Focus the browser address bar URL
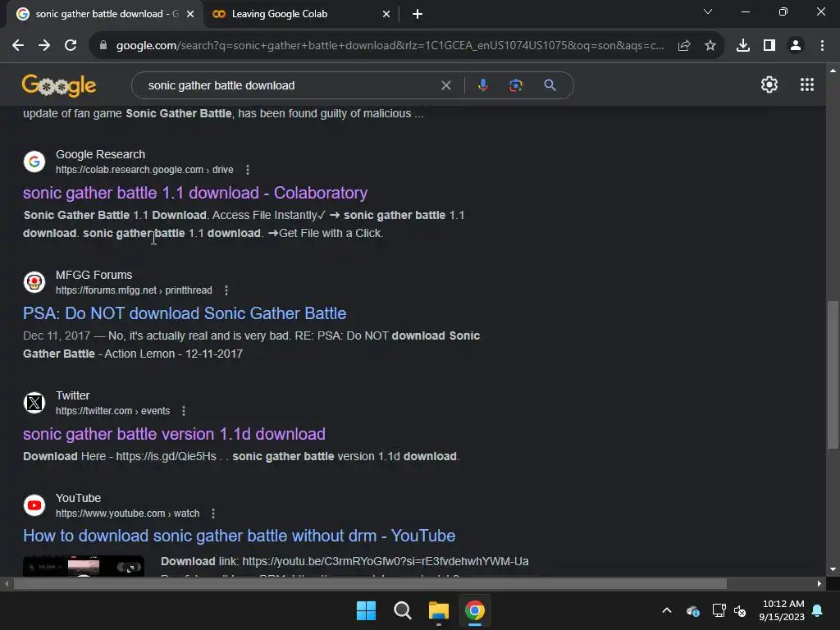The height and width of the screenshot is (630, 840). coord(390,46)
